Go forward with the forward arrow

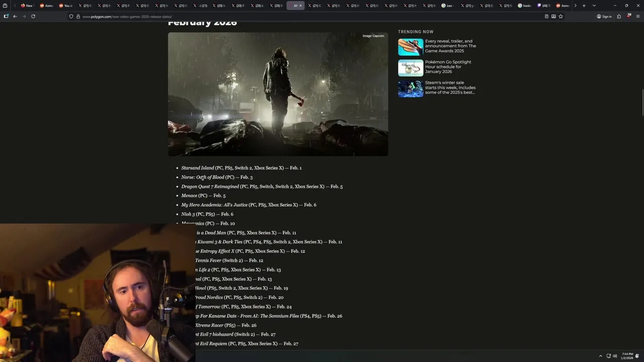coord(24,16)
